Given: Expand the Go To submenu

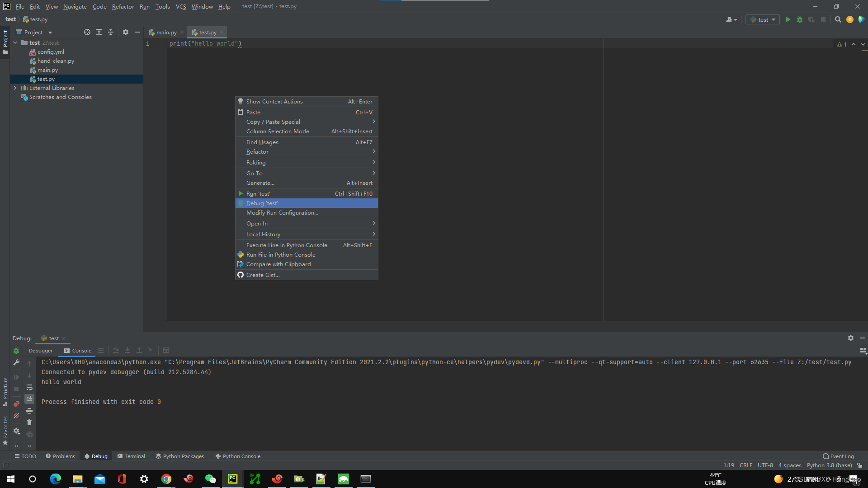Looking at the screenshot, I should coord(307,173).
